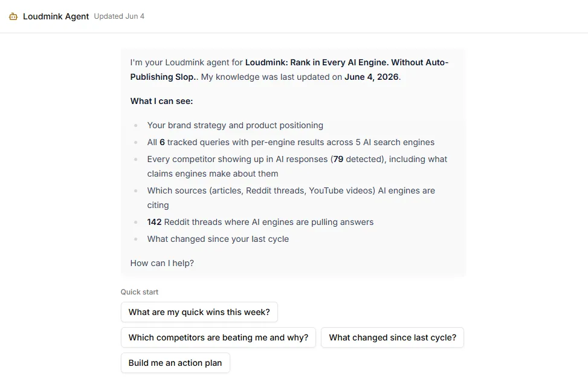Screen dimensions: 588x387
Task: Click the bold June 4, 2026 date
Action: (x=371, y=77)
